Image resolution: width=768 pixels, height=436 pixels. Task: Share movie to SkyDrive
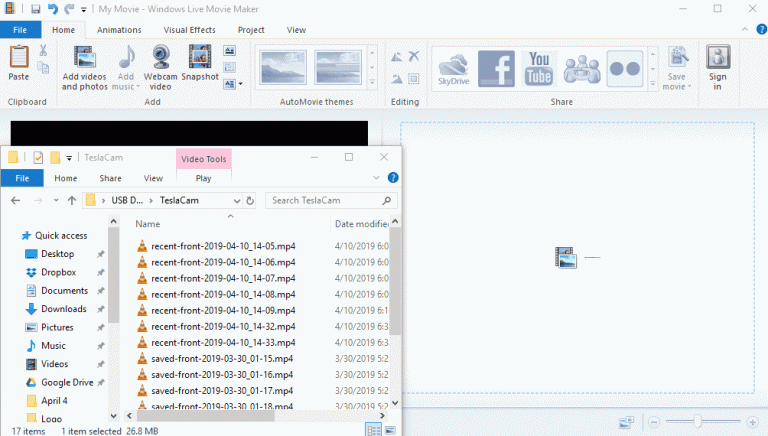[454, 69]
